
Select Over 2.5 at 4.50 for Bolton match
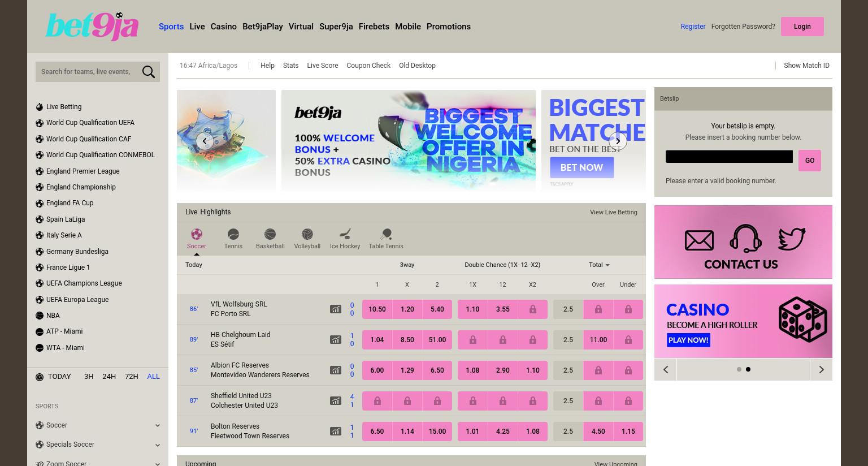coord(598,432)
